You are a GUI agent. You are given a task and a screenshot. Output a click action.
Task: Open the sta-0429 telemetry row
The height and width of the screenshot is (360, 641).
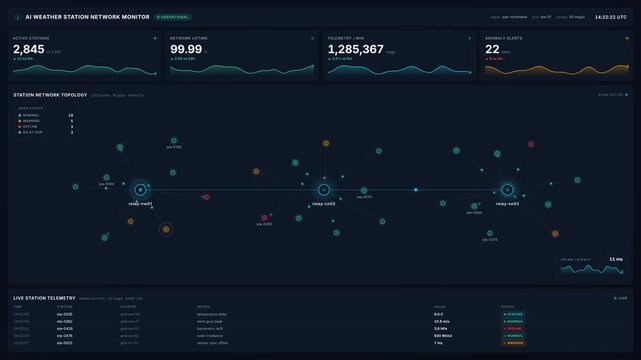coord(320,329)
